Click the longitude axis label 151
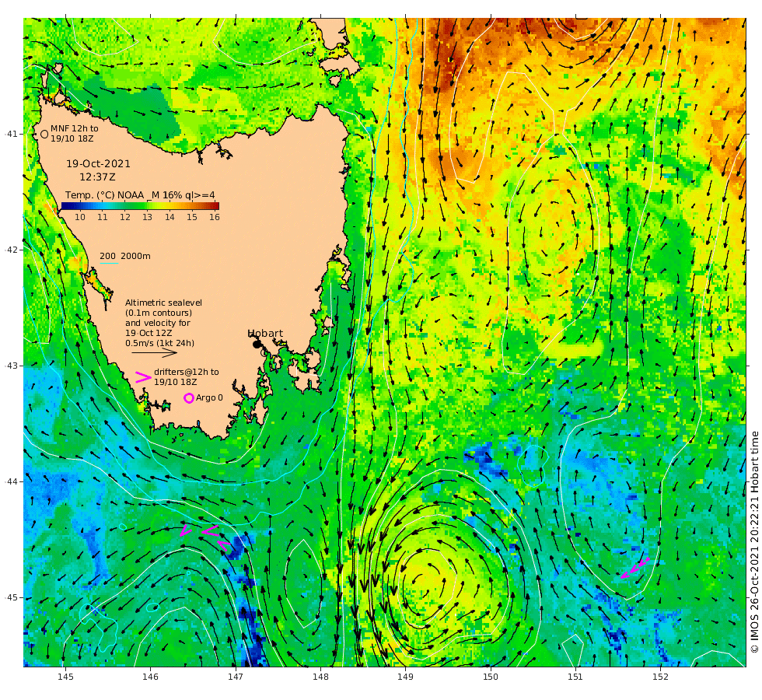762x700 pixels. pos(575,677)
